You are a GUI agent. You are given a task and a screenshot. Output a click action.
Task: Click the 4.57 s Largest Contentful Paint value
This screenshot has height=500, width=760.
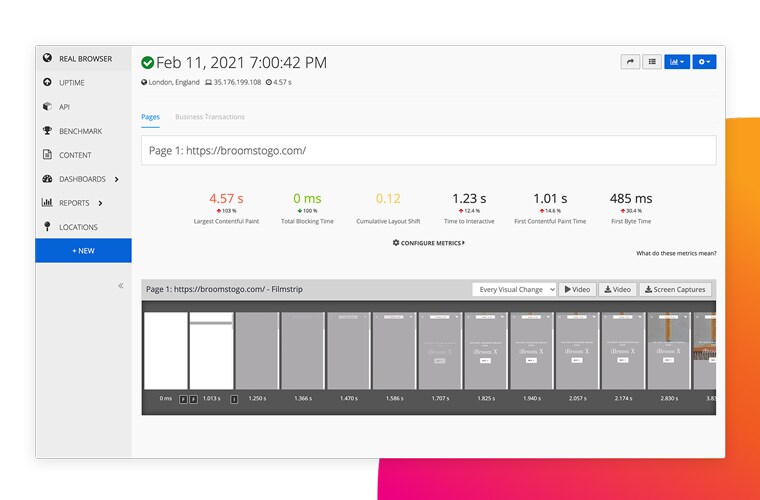coord(226,198)
